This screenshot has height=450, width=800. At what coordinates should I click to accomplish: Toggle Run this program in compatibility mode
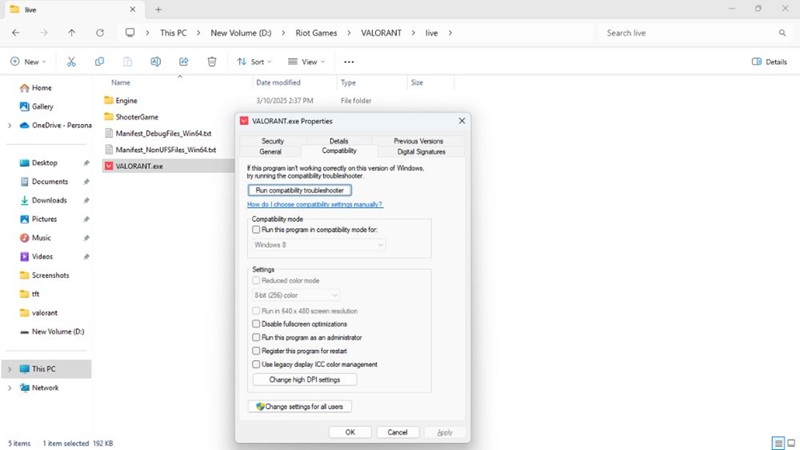(x=256, y=230)
